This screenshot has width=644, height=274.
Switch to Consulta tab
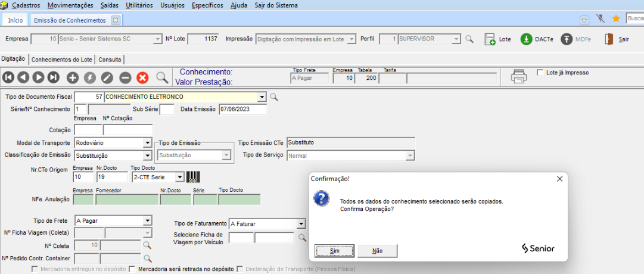coord(110,60)
